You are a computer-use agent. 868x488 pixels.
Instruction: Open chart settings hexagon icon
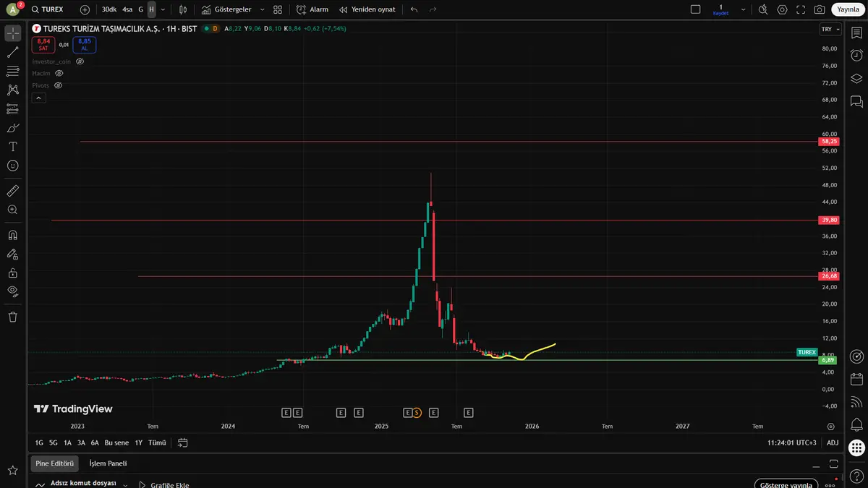[x=782, y=9]
